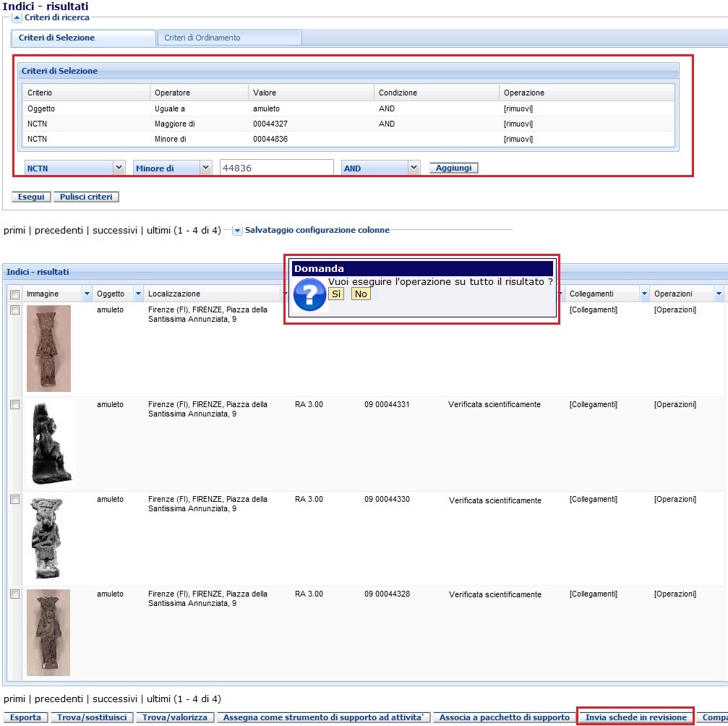Remove the Oggetto uguale a amuleto criterion
The width and height of the screenshot is (728, 726).
point(518,108)
